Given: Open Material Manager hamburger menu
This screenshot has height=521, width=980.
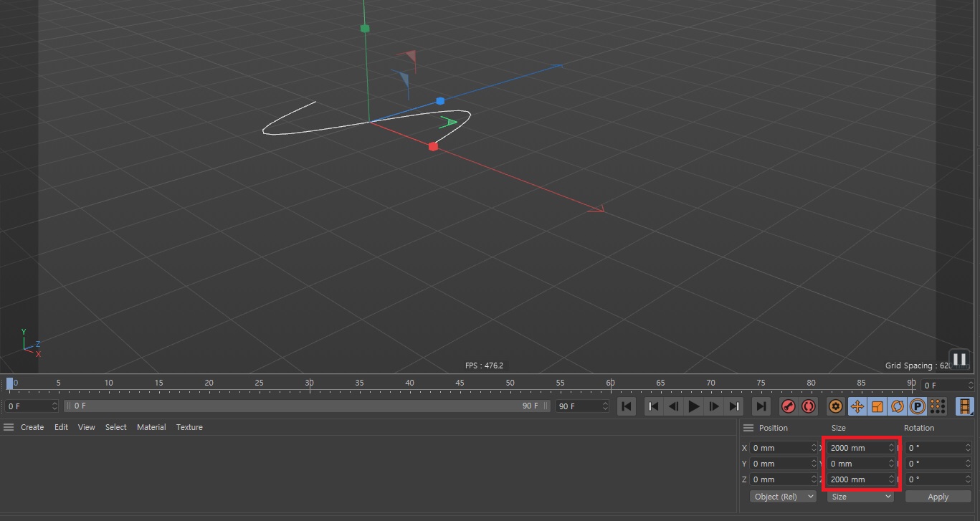Looking at the screenshot, I should pyautogui.click(x=9, y=427).
